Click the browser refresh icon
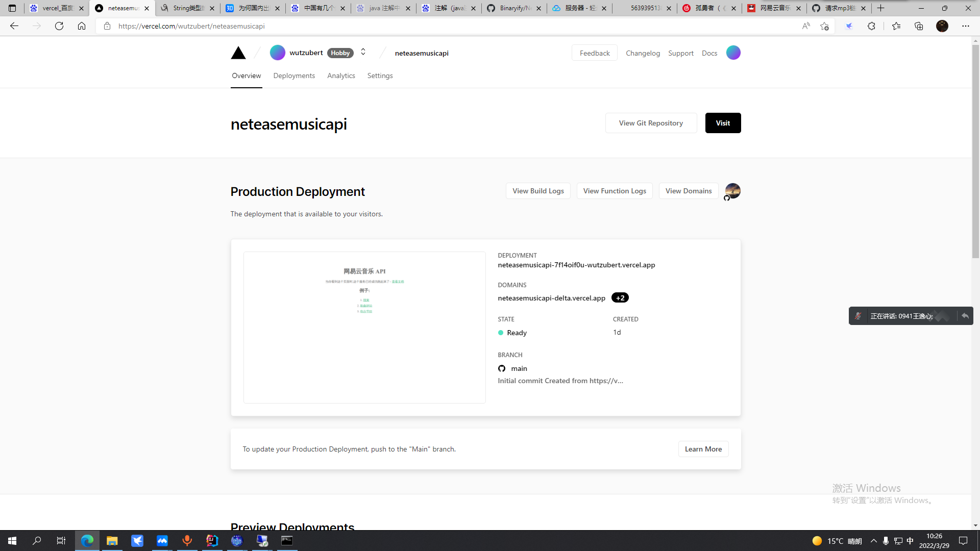Image resolution: width=980 pixels, height=551 pixels. tap(59, 26)
